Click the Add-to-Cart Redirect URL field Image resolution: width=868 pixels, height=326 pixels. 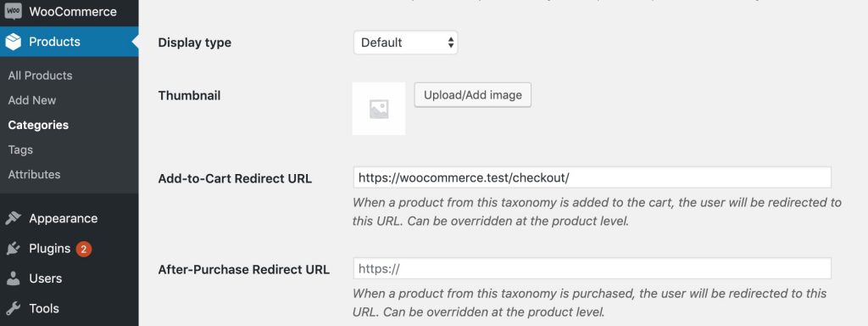tap(593, 177)
